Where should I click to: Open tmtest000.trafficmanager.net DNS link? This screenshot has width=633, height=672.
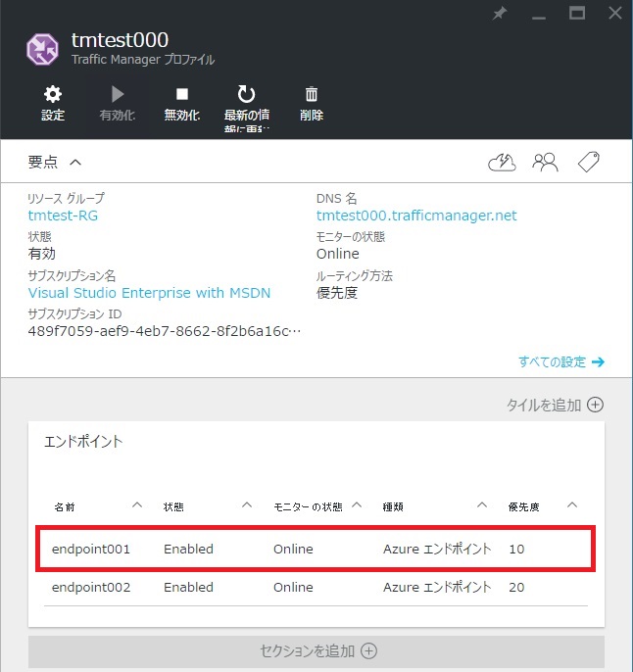point(416,216)
